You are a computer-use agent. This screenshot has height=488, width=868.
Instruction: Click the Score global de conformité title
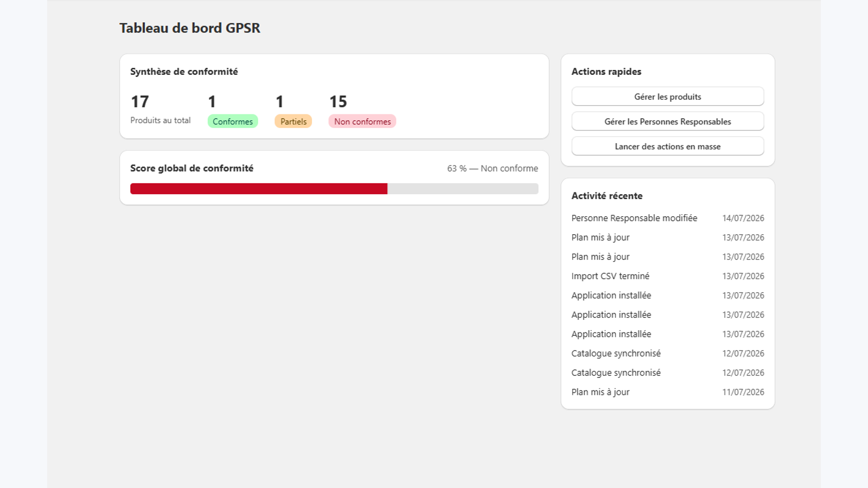tap(192, 168)
